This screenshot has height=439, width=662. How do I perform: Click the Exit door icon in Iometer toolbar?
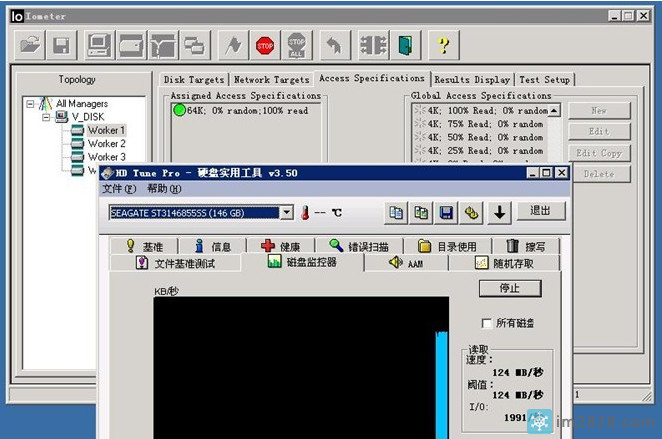[405, 45]
